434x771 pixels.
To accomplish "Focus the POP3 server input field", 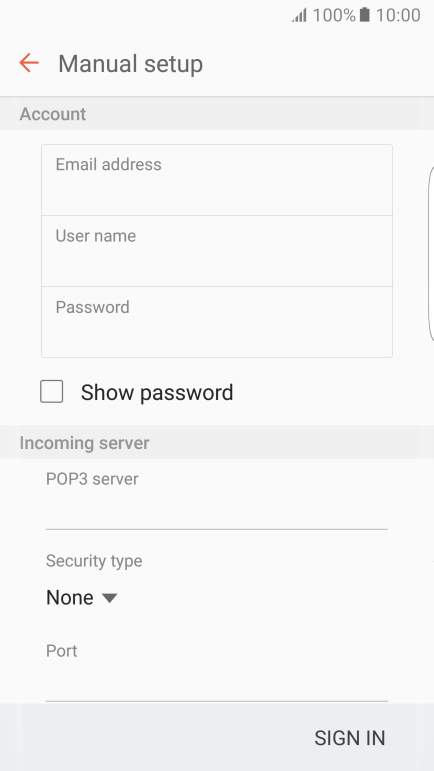I will coord(217,512).
